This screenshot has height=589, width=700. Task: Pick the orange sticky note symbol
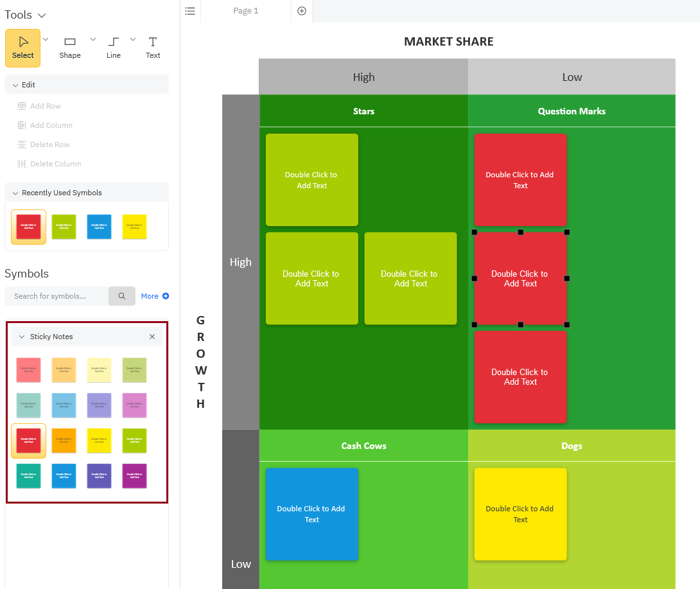click(64, 441)
